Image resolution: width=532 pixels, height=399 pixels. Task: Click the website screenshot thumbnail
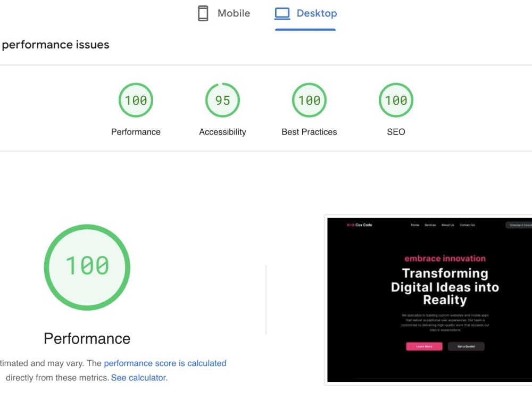pos(429,300)
